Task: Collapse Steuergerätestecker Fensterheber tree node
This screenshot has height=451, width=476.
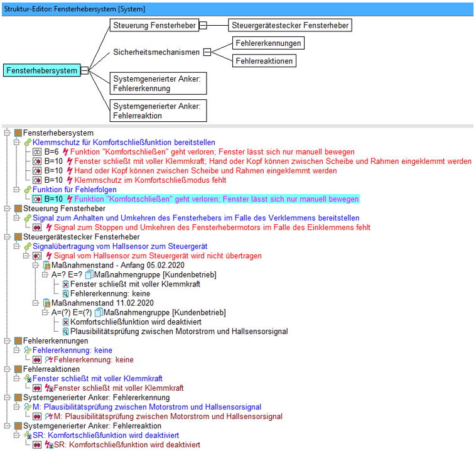Action: tap(8, 237)
